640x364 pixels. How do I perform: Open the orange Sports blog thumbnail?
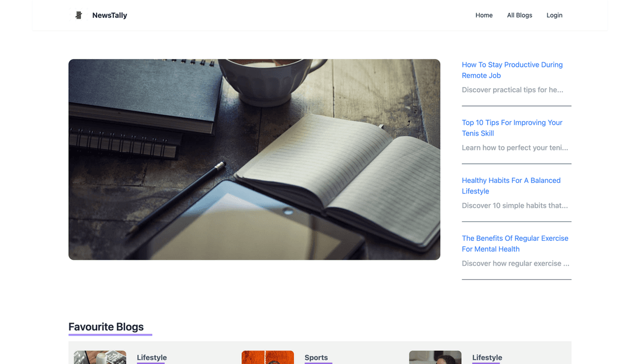[267, 357]
